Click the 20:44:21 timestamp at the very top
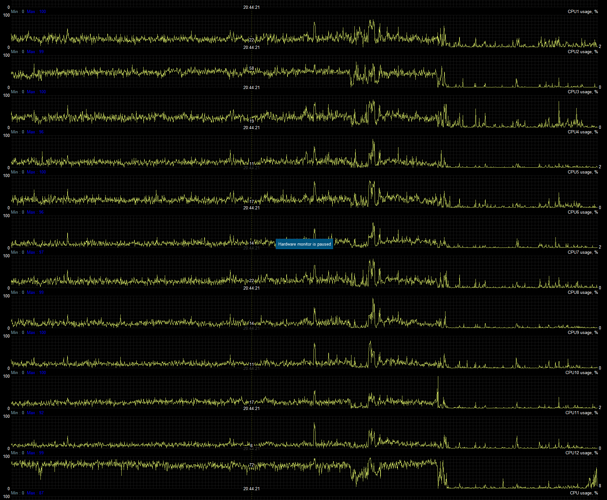The image size is (607, 500). pyautogui.click(x=252, y=6)
